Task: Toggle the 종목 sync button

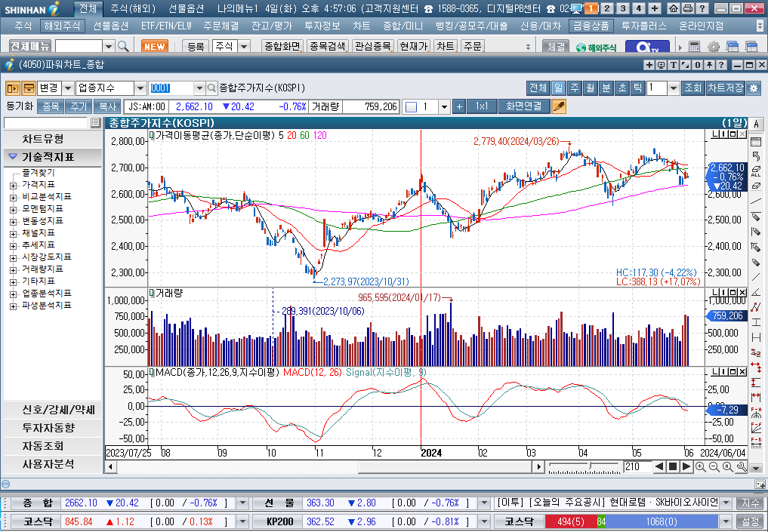Action: 51,106
